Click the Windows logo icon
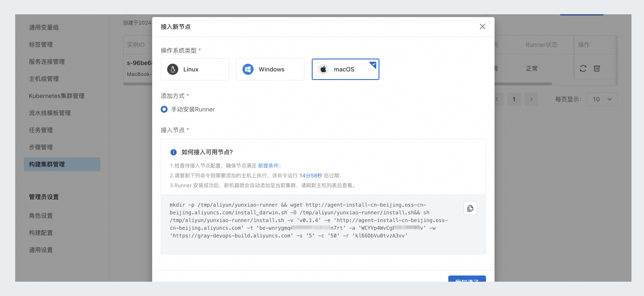 (x=248, y=69)
